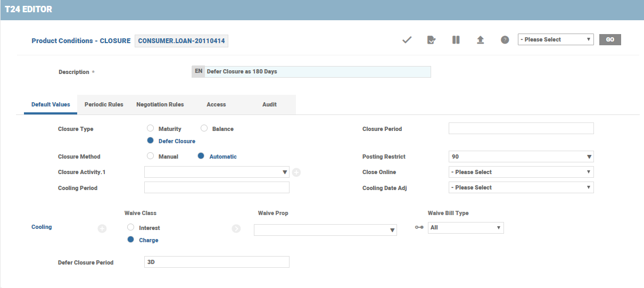
Task: Select the Maturity closure type
Action: pyautogui.click(x=151, y=129)
